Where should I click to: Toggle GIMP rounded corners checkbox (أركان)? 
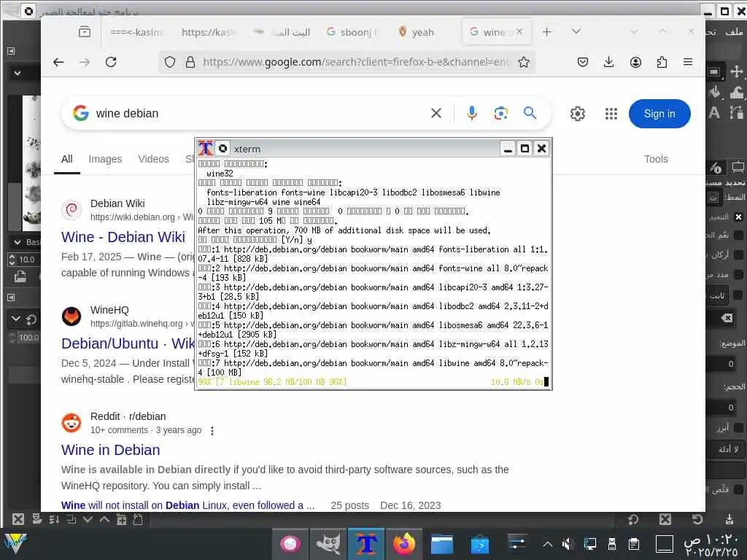(x=739, y=254)
